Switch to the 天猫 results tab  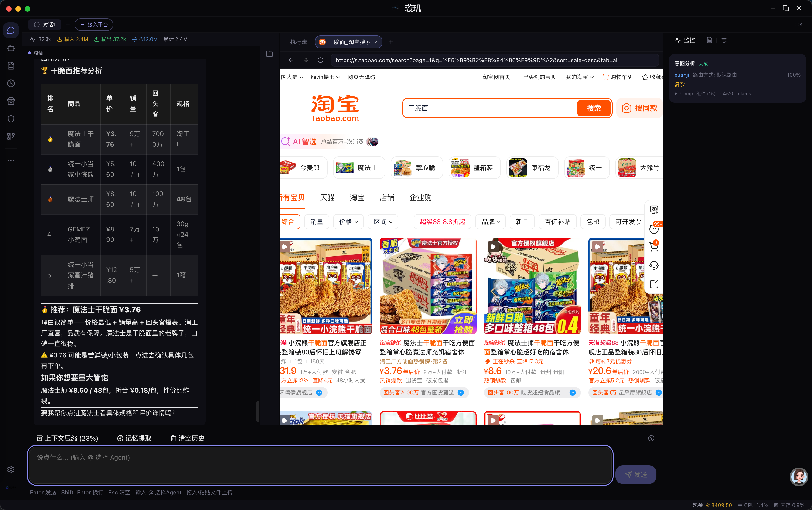point(327,197)
